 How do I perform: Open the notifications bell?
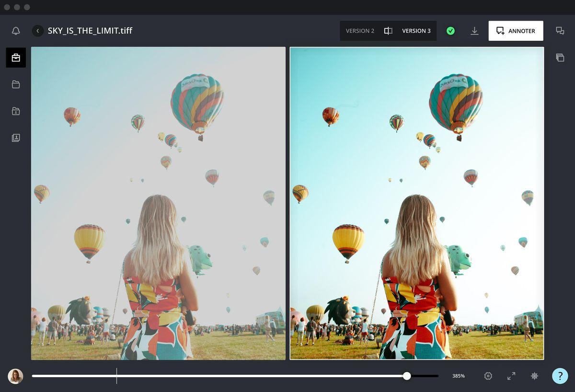(16, 31)
